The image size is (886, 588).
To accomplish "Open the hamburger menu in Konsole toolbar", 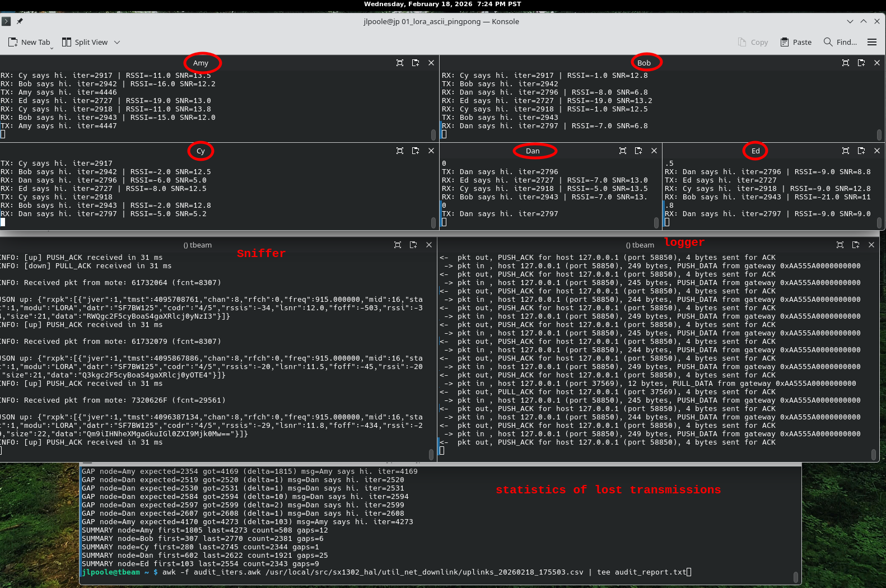I will (872, 42).
